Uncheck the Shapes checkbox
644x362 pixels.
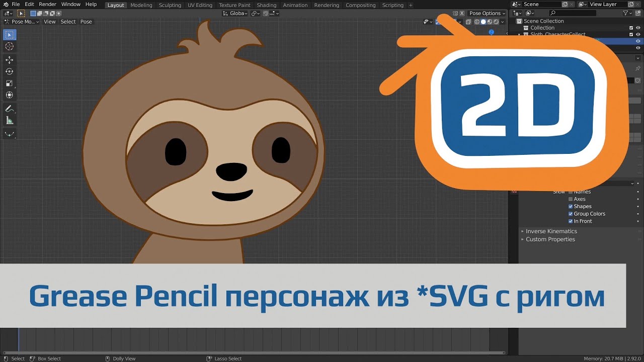click(571, 207)
